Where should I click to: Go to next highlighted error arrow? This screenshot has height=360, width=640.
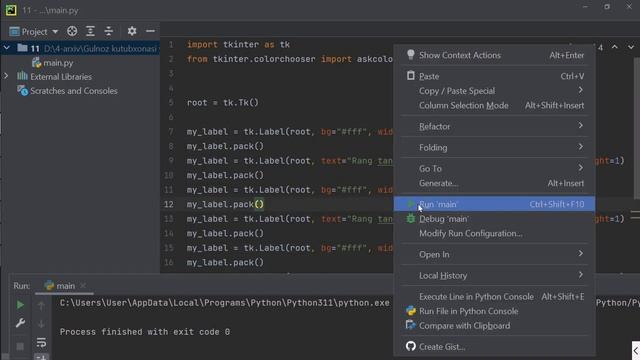[x=631, y=47]
